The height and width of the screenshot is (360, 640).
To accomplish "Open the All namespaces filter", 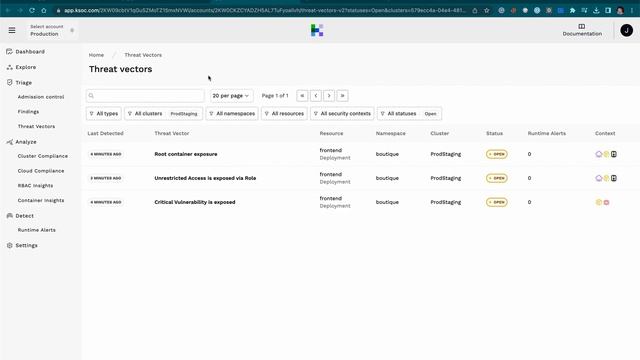I will [x=232, y=113].
